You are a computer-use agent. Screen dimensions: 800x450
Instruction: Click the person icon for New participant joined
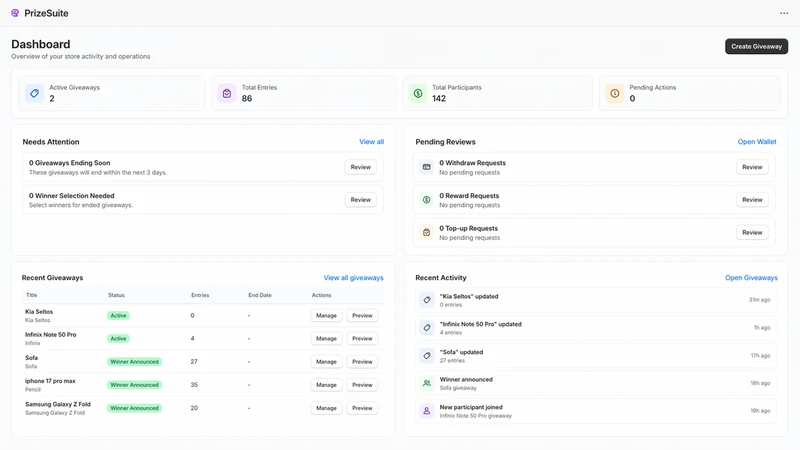coord(427,411)
